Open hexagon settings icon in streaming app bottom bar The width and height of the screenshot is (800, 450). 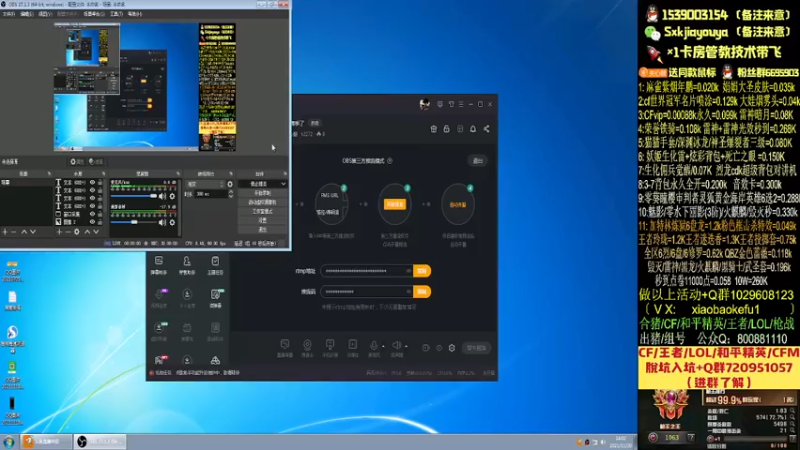pos(452,348)
